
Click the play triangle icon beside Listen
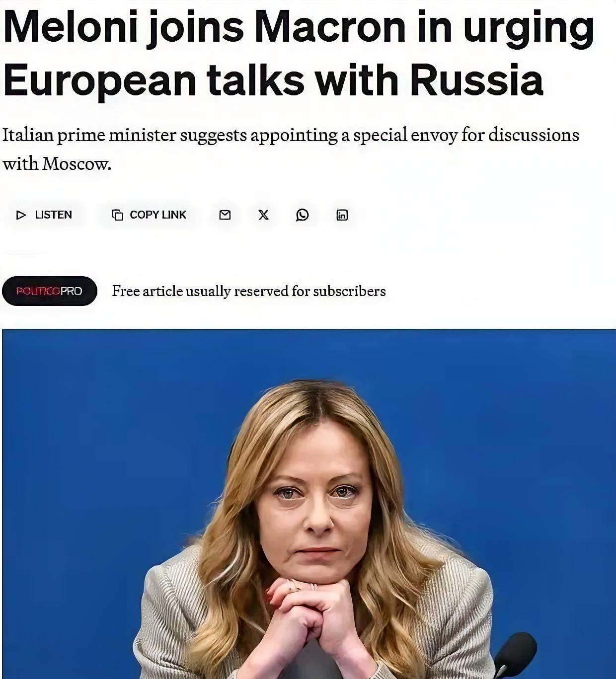tap(21, 215)
